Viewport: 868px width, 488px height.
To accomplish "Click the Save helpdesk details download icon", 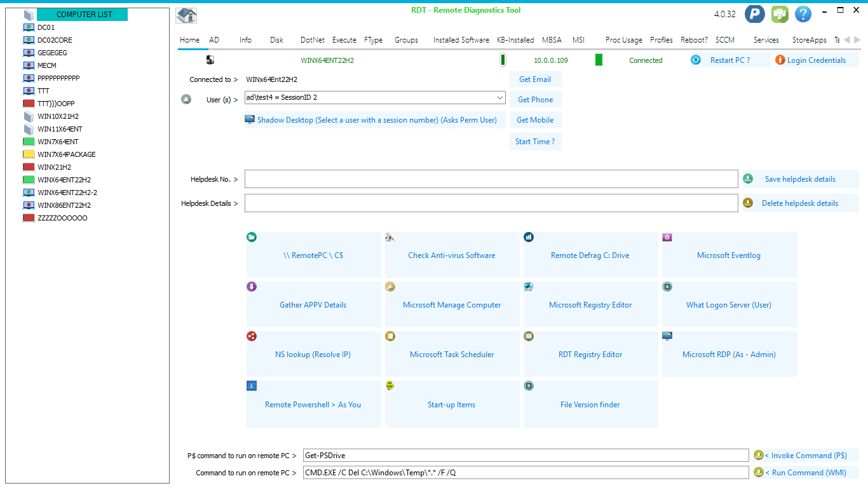I will coord(748,179).
